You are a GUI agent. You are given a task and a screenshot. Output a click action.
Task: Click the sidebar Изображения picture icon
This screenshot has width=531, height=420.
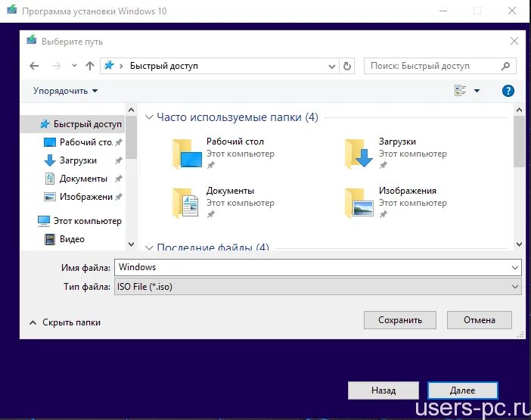[x=50, y=197]
